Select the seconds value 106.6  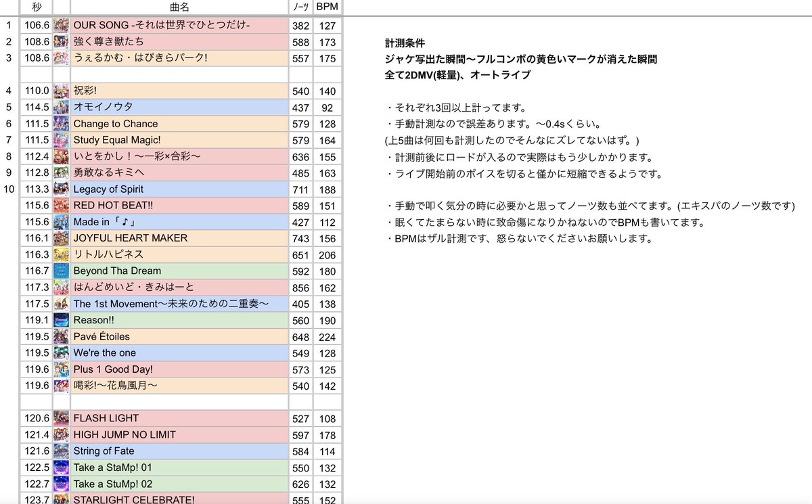37,25
